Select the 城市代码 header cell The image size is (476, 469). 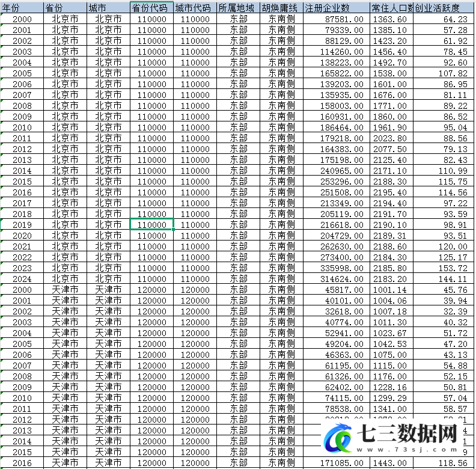(195, 8)
